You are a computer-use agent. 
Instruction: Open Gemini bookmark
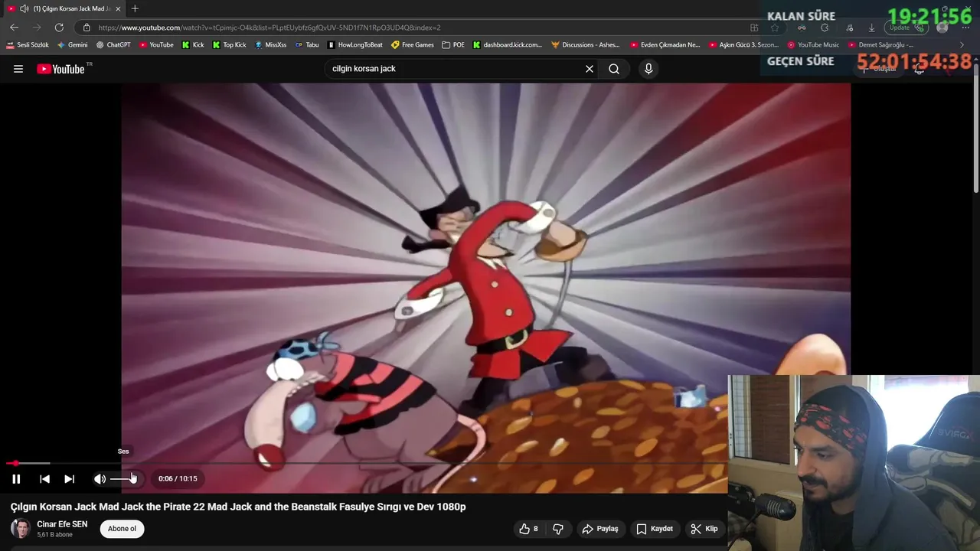[x=73, y=45]
